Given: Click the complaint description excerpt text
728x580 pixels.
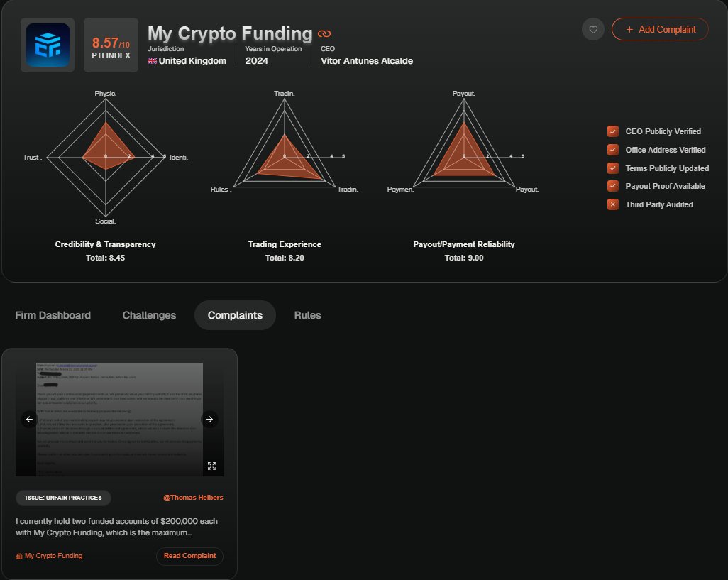Looking at the screenshot, I should (116, 527).
